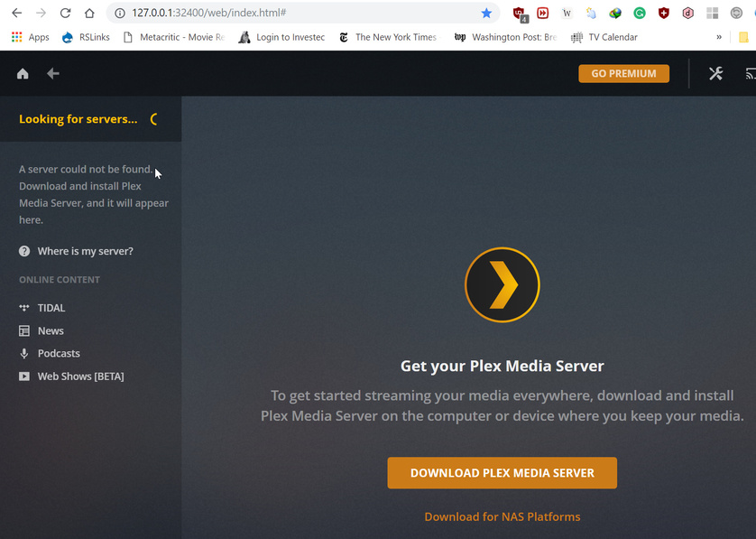Open the TV Calendar bookmark
Viewport: 756px width, 539px height.
point(604,37)
